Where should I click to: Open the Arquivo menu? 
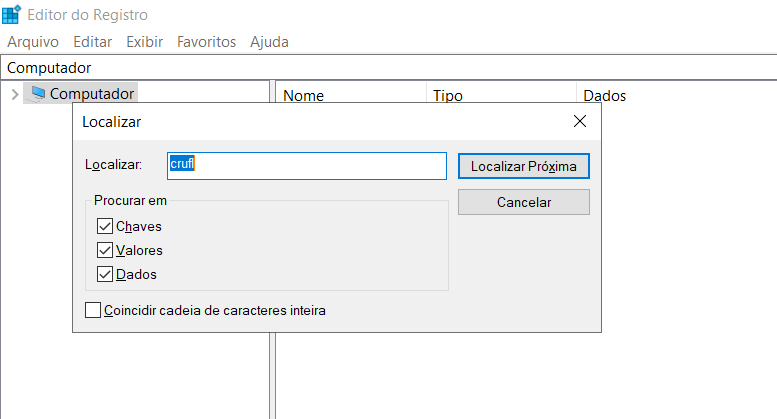pyautogui.click(x=33, y=42)
